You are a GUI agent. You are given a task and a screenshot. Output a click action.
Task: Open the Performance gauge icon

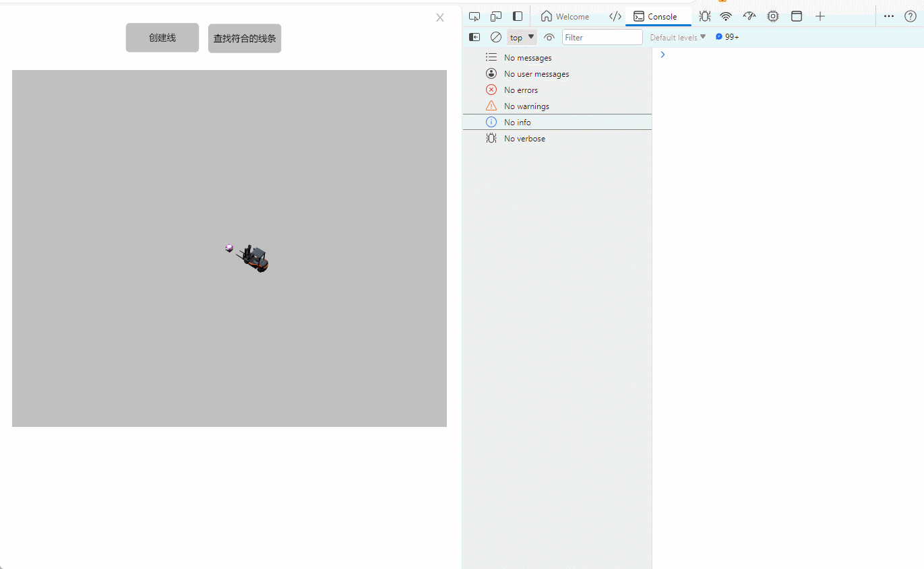(749, 16)
